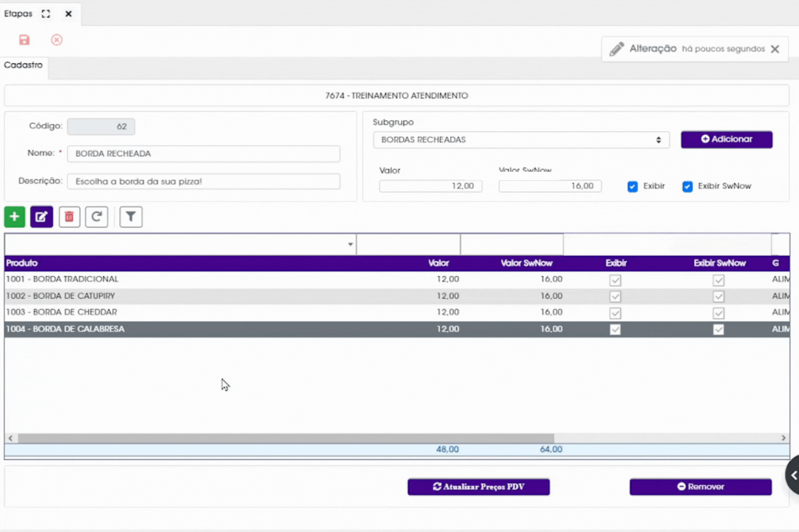799x532 pixels.
Task: Click the Remover button
Action: (x=701, y=487)
